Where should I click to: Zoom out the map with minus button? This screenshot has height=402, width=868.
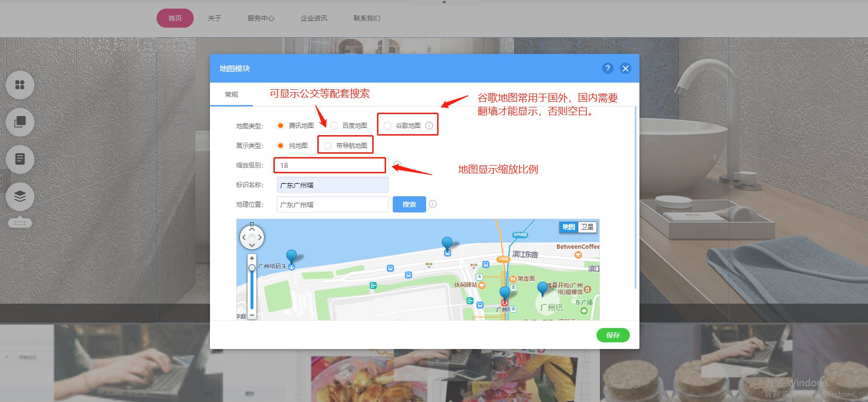252,315
